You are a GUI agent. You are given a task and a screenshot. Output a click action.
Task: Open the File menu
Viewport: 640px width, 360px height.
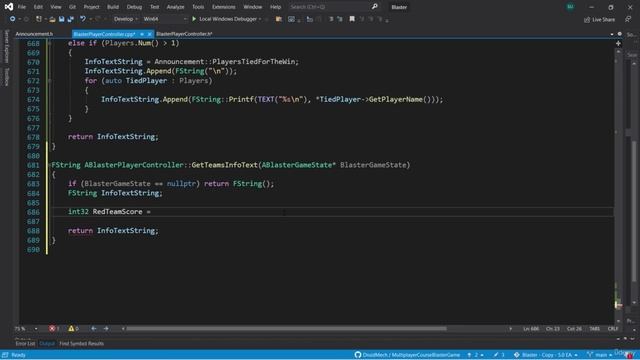tap(22, 7)
